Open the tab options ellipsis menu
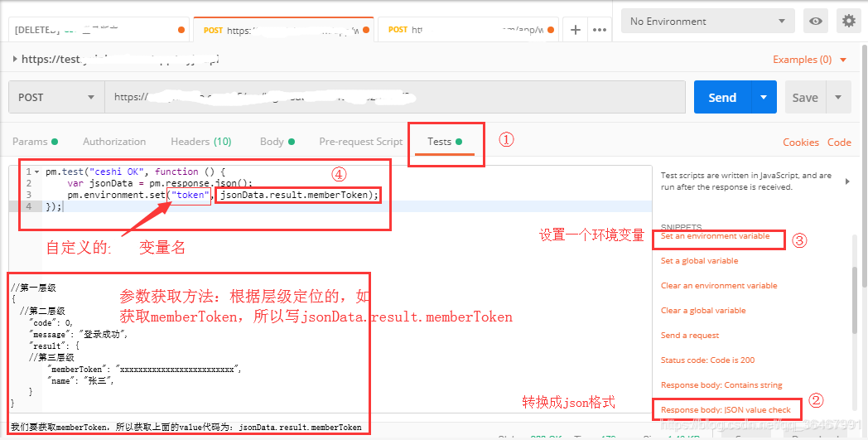The width and height of the screenshot is (868, 440). click(x=599, y=29)
